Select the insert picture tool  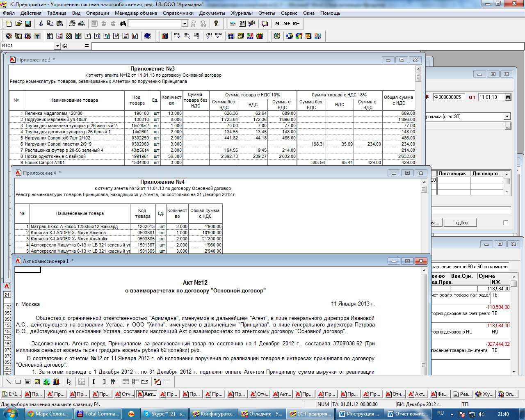[37, 382]
